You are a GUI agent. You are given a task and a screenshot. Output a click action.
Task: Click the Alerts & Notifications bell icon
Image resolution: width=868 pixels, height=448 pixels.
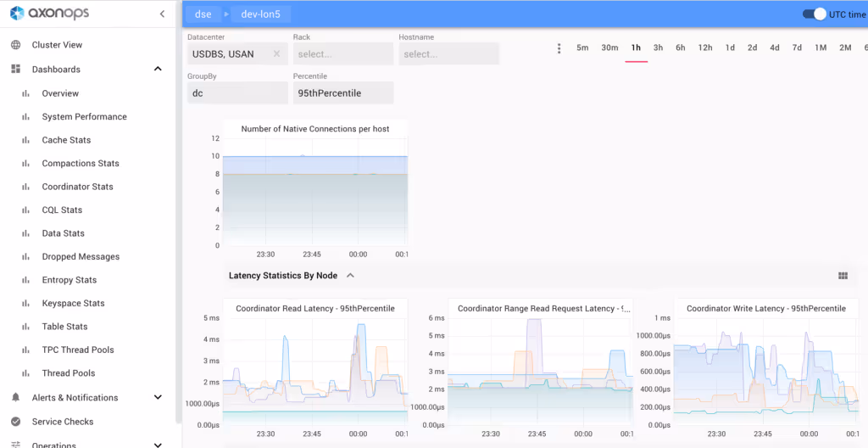(x=16, y=398)
